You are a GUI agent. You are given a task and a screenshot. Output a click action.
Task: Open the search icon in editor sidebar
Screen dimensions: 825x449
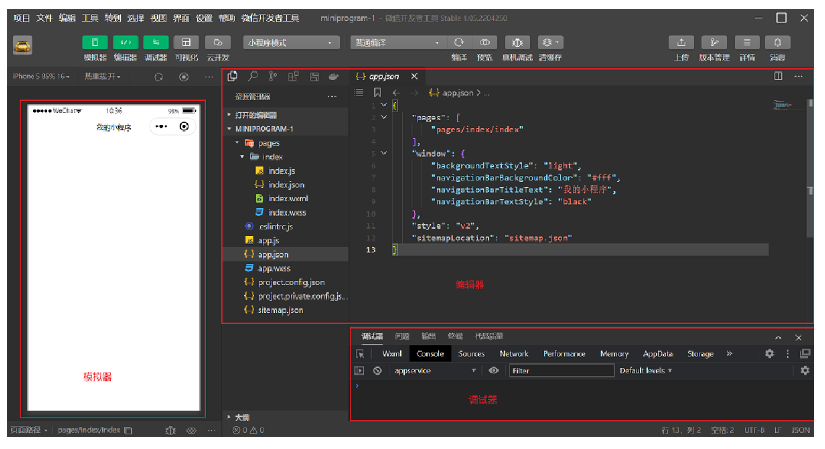click(x=253, y=76)
